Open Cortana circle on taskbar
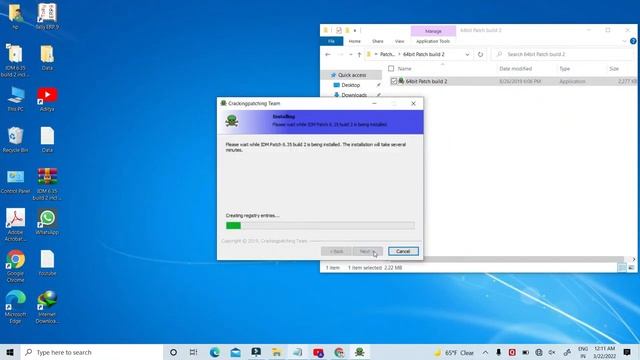 pyautogui.click(x=173, y=352)
